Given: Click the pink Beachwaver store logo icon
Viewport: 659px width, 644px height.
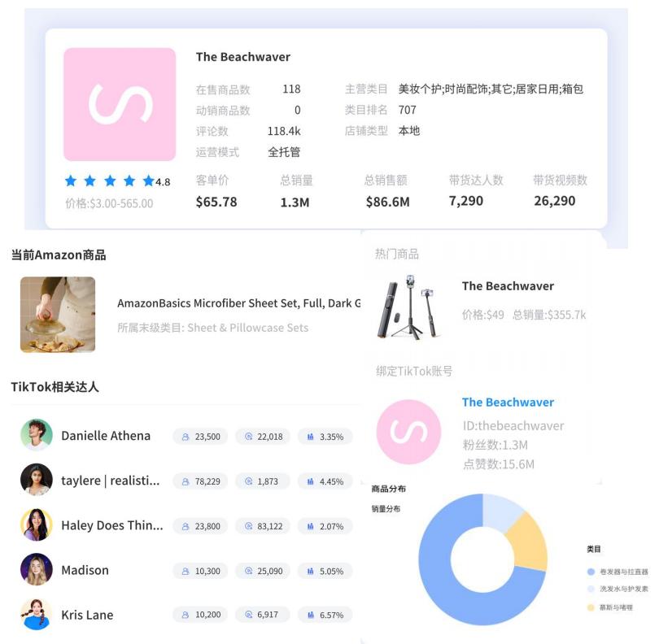Looking at the screenshot, I should (120, 106).
